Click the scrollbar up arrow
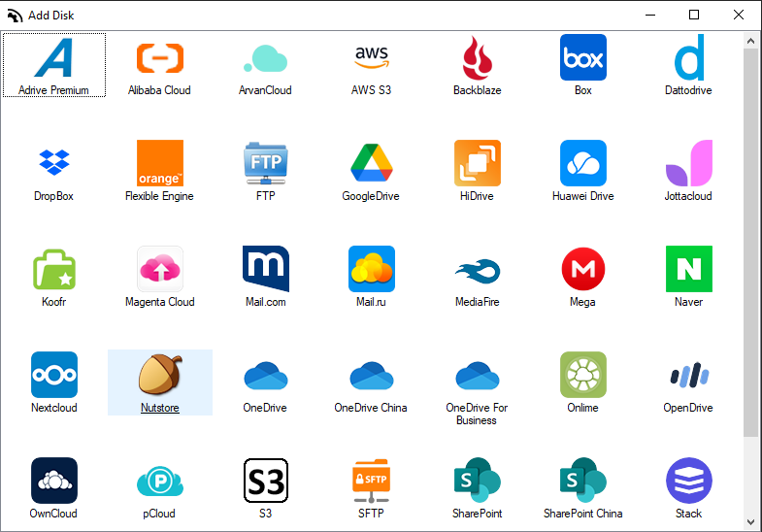Viewport: 762px width, 532px height. [750, 41]
